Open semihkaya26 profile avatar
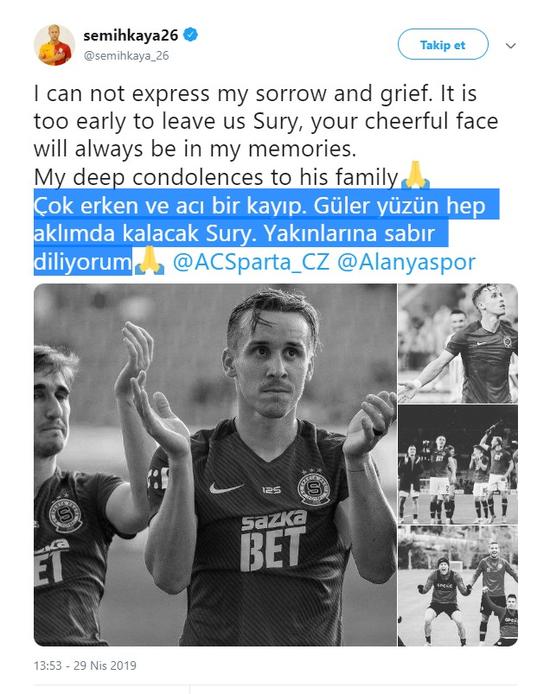The height and width of the screenshot is (694, 550). tap(54, 45)
